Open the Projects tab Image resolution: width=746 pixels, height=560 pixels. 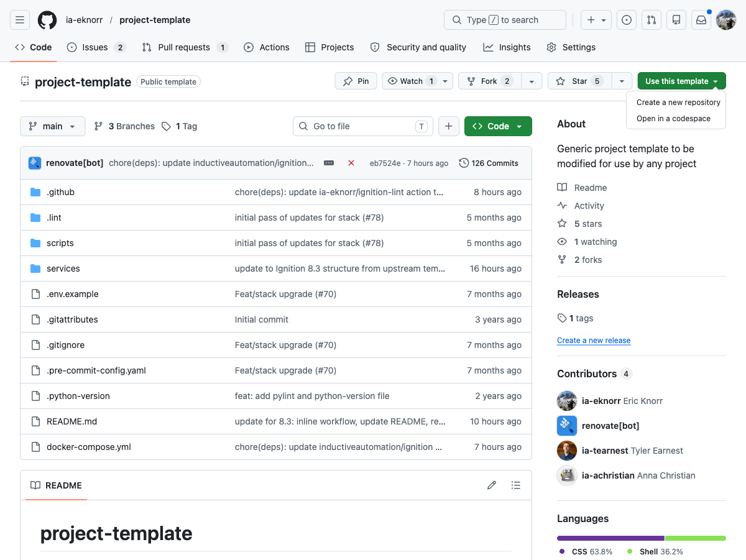pyautogui.click(x=329, y=47)
